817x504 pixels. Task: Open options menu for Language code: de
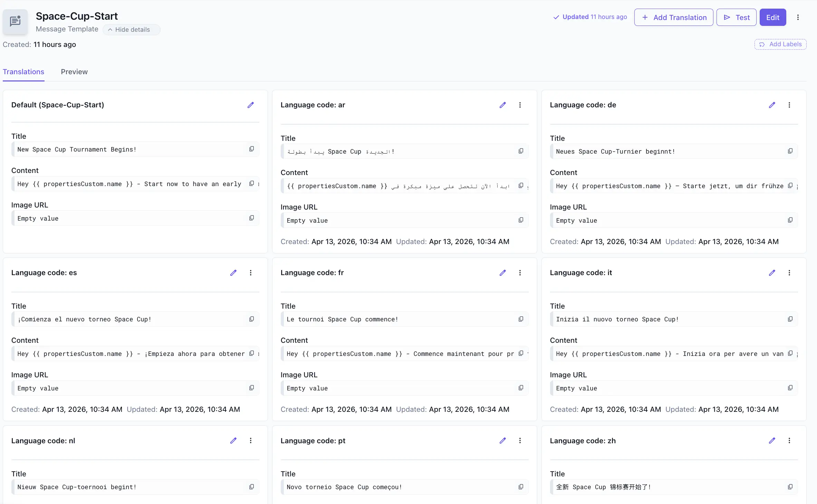[x=789, y=105]
